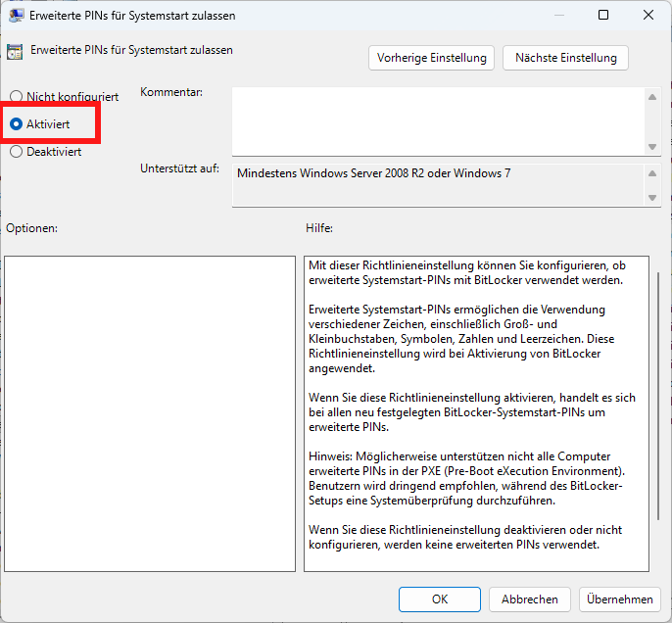Click heading 'Erweiterte PINs für Systemstart zulassen' below title
The image size is (672, 623).
[131, 50]
